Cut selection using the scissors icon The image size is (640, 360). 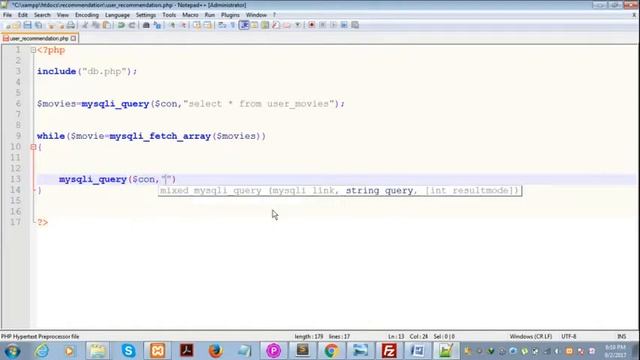(85, 25)
